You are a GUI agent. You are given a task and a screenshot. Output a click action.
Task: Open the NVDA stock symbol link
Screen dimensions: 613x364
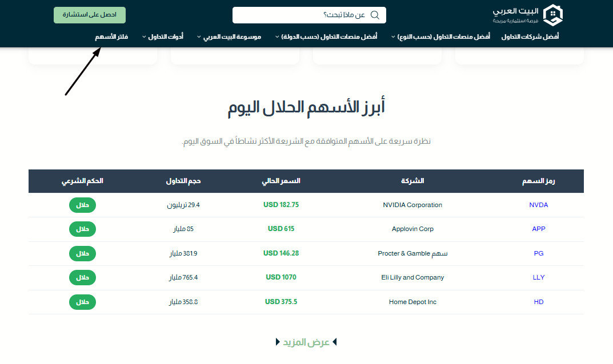[539, 205]
